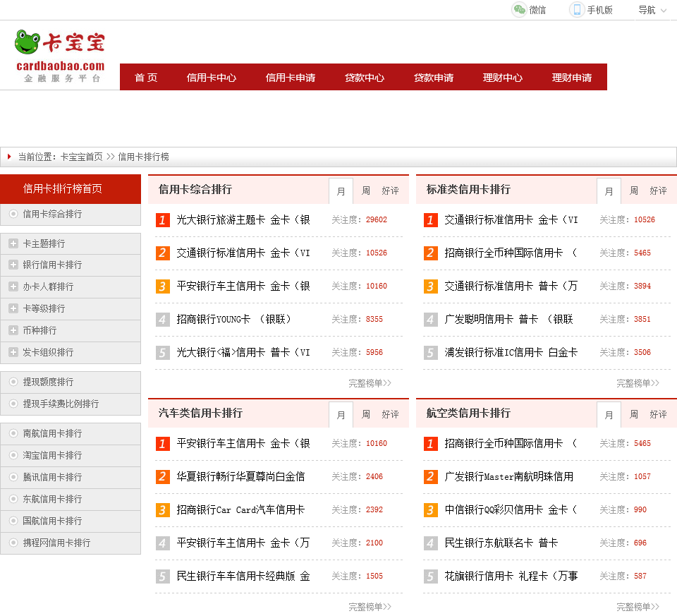
Task: Expand the 卡主题排行 plus icon
Action: [x=13, y=243]
